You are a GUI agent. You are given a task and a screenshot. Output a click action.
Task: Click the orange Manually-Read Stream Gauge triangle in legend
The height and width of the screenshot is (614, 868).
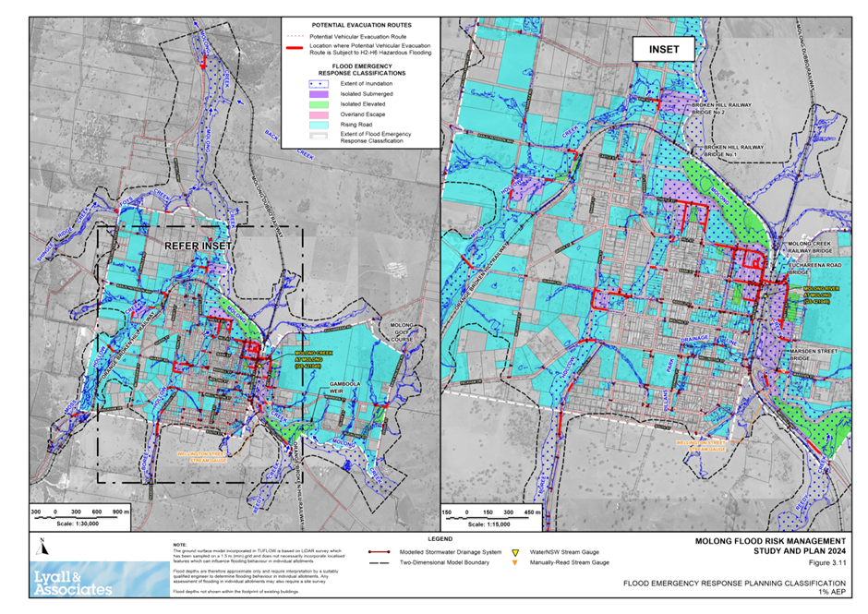click(515, 563)
